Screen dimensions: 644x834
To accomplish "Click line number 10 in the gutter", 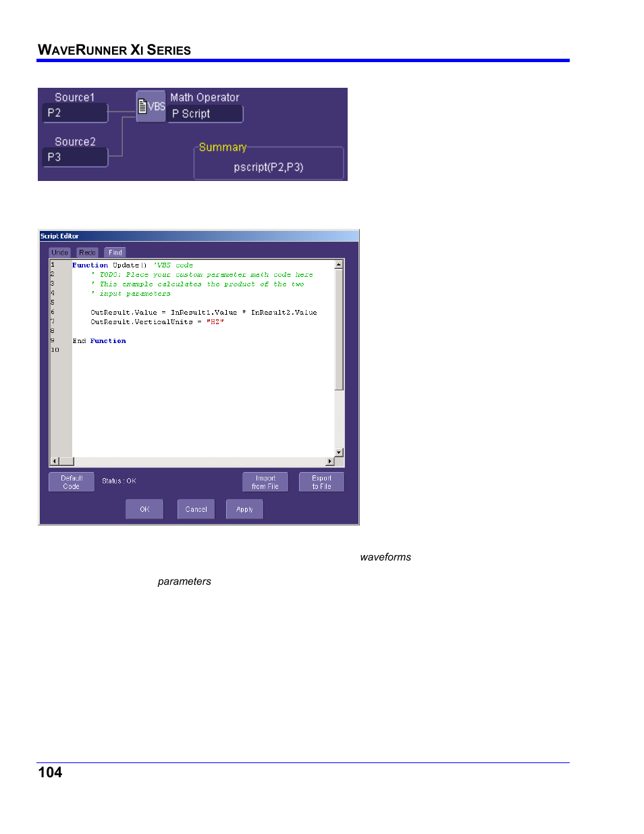I will pos(55,350).
